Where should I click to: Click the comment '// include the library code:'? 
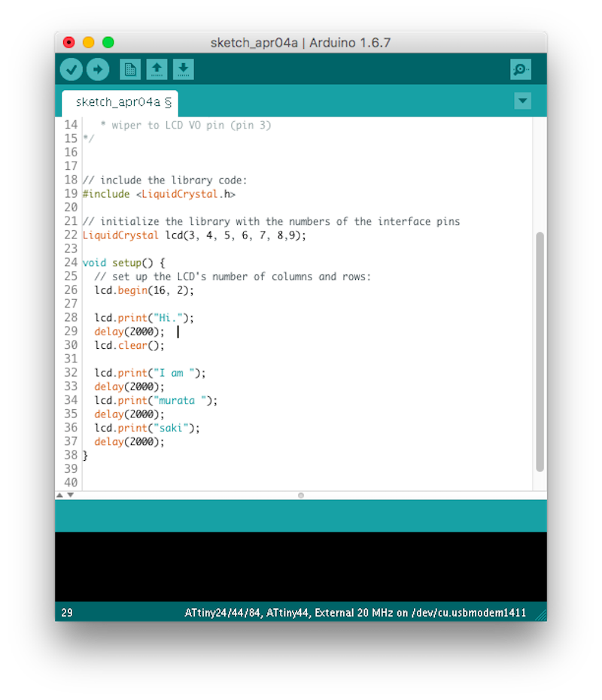[x=165, y=180]
